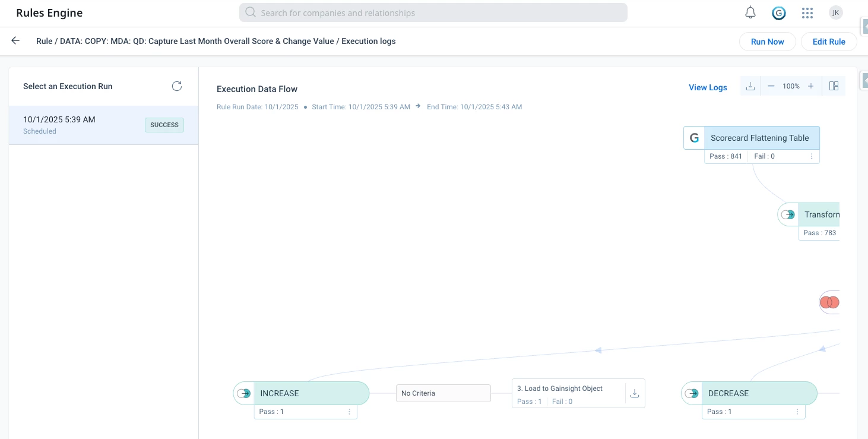Image resolution: width=868 pixels, height=439 pixels.
Task: Click the search magnifier icon
Action: coord(251,12)
